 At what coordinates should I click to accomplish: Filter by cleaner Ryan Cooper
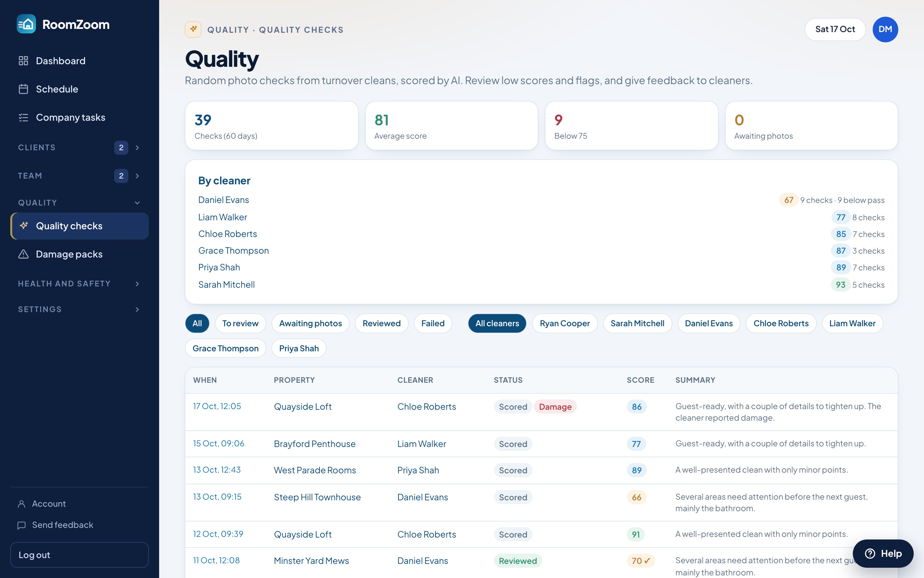[x=565, y=323]
